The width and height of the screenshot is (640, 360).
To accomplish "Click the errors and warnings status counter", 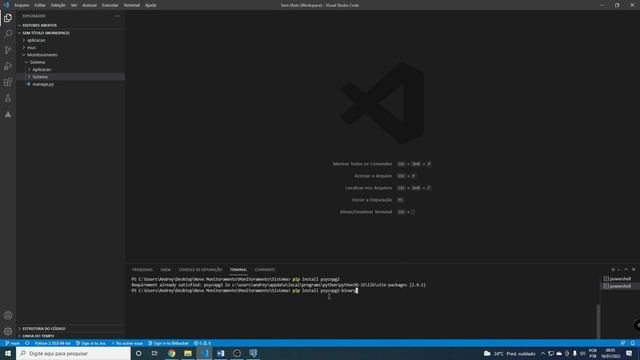I will (202, 343).
